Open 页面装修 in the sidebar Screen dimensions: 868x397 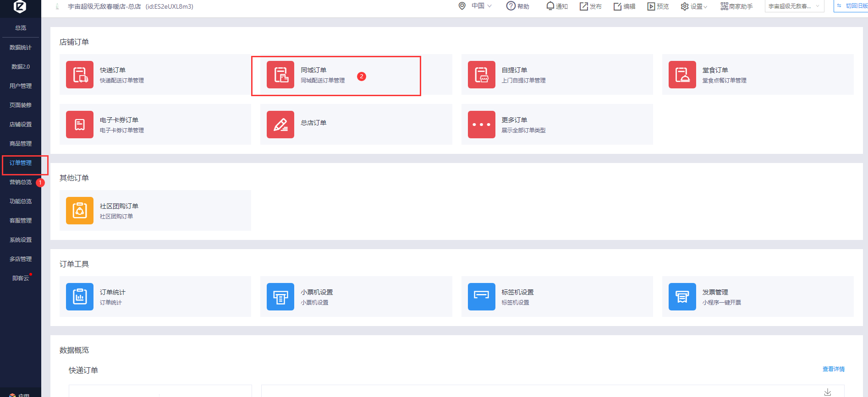coord(21,105)
